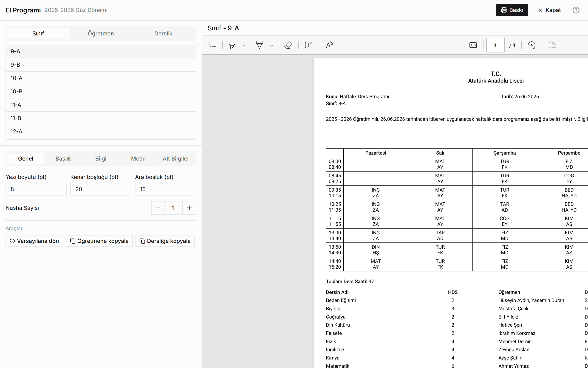The height and width of the screenshot is (368, 588).
Task: Click Varsayılana dön reset button
Action: pyautogui.click(x=34, y=241)
